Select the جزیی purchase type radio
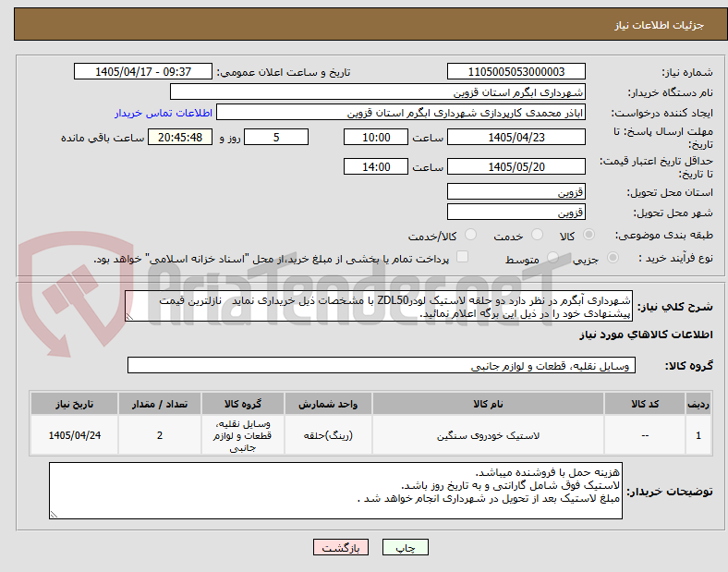Viewport: 728px width, 572px height. point(613,258)
